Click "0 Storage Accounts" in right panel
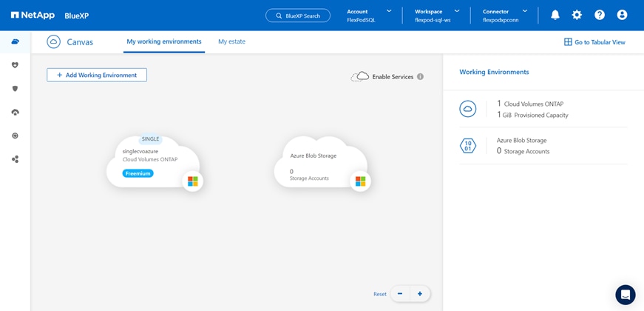This screenshot has height=311, width=644. pos(523,151)
